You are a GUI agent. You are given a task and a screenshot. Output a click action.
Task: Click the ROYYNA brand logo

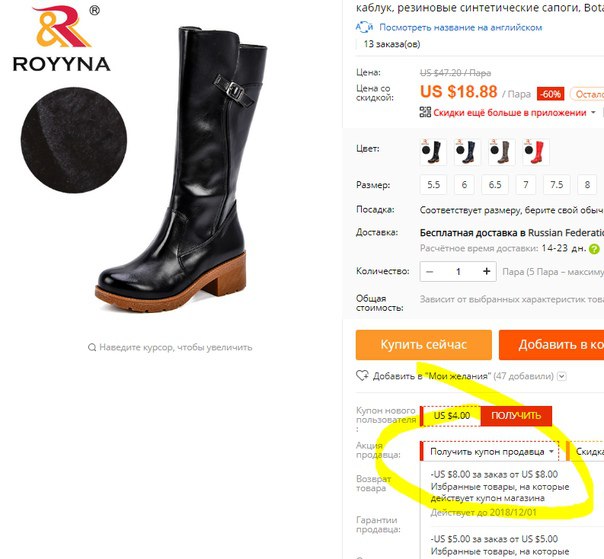coord(62,39)
